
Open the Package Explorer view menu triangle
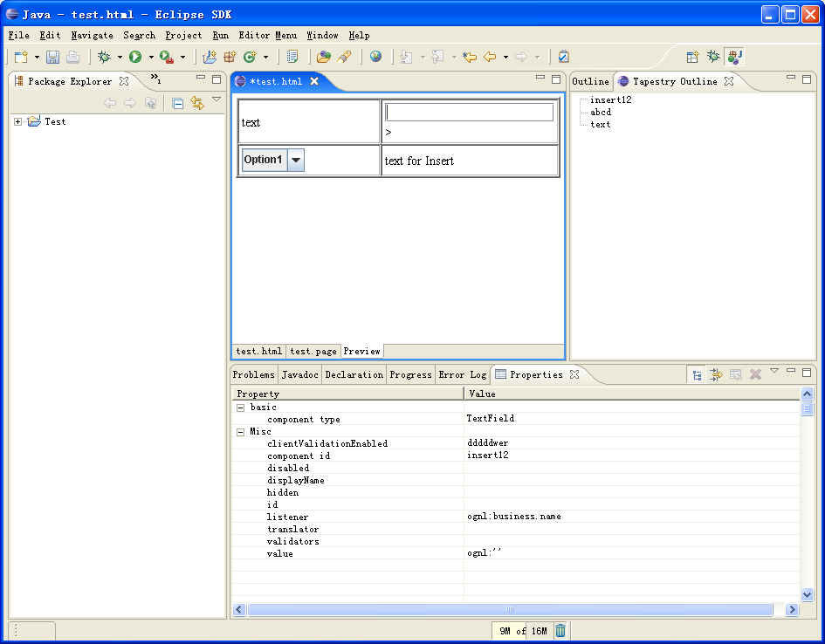coord(217,99)
